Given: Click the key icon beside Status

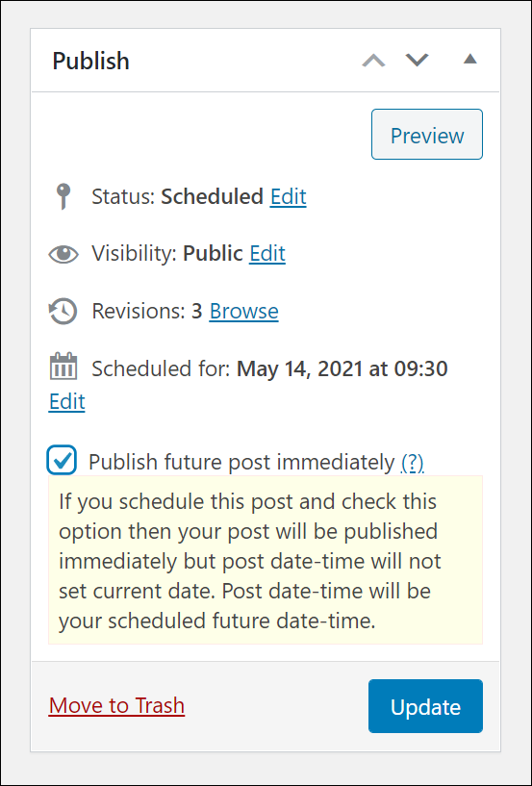Looking at the screenshot, I should click(x=63, y=196).
